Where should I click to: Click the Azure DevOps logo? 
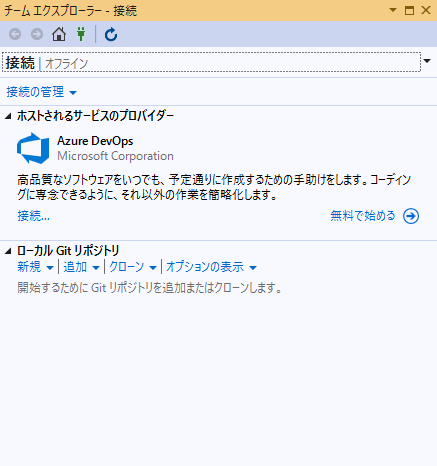(33, 148)
